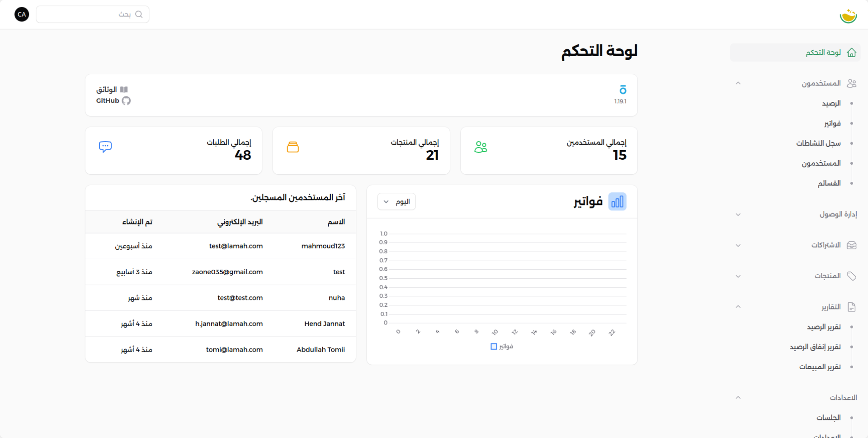Click the إجمالي المنتجات card
The image size is (868, 438).
coord(361,151)
